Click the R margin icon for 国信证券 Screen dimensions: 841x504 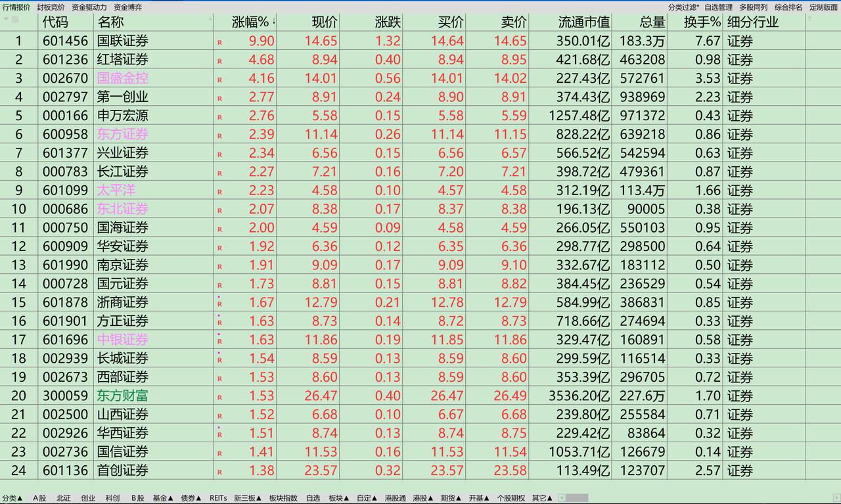point(219,453)
